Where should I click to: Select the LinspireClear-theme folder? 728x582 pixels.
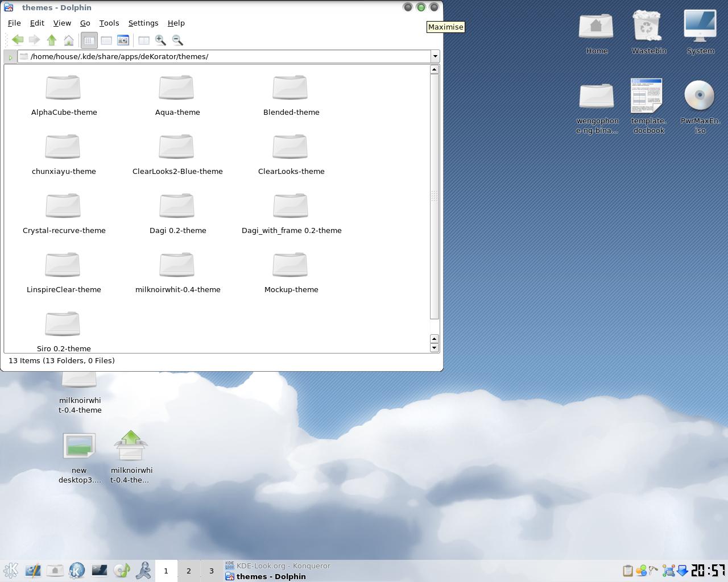[64, 272]
